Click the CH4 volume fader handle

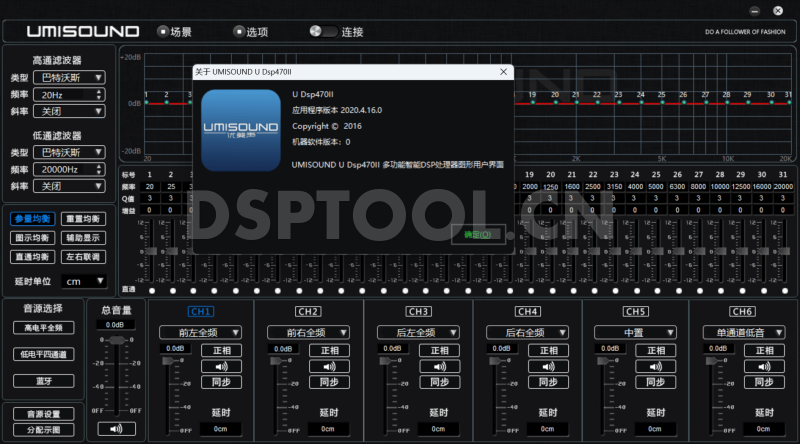click(495, 361)
